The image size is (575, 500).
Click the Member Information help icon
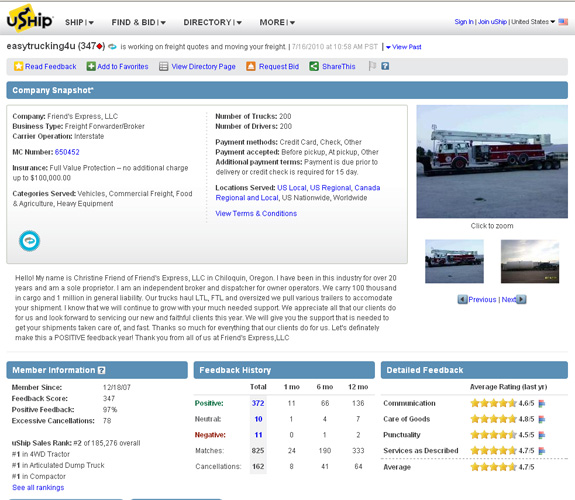click(102, 370)
